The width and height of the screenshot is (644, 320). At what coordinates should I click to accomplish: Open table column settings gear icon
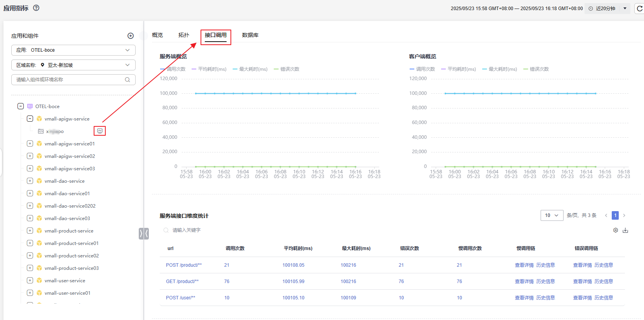[x=616, y=230]
